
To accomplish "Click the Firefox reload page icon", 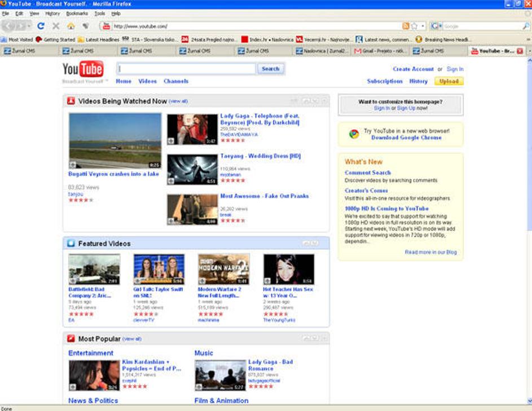I will 41,26.
